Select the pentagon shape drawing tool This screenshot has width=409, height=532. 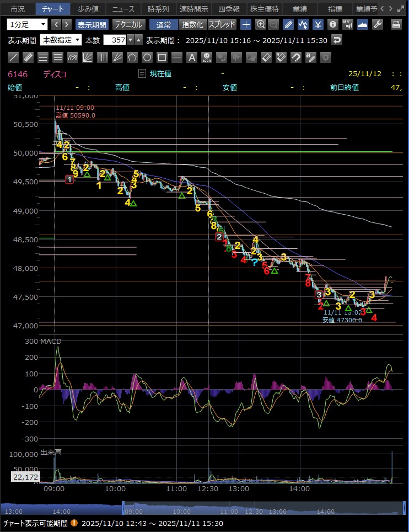[132, 57]
